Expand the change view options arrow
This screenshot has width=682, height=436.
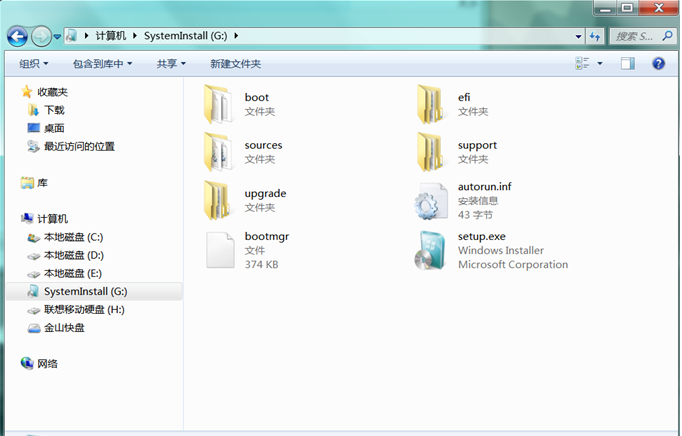tap(600, 63)
